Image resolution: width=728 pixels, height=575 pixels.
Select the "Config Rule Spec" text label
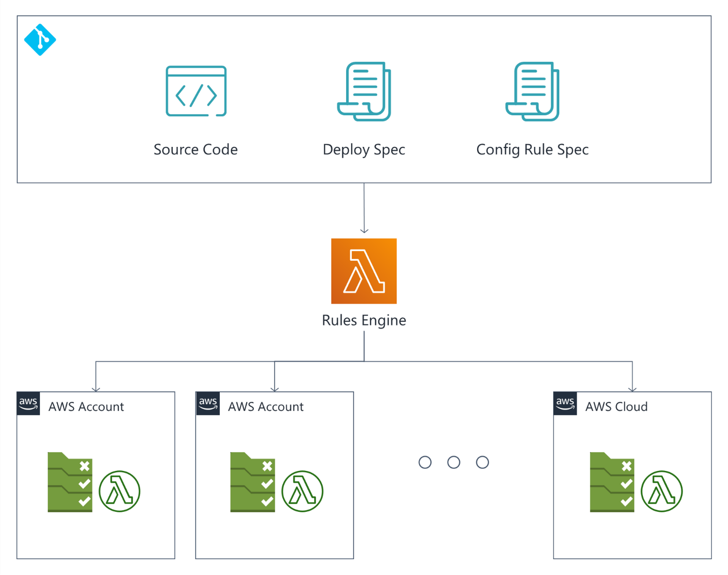tap(532, 149)
